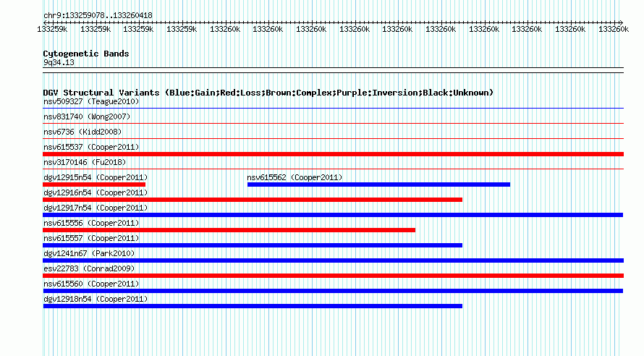
Task: Open variant nsv831740 (Wong2007) label
Action: pyautogui.click(x=87, y=116)
